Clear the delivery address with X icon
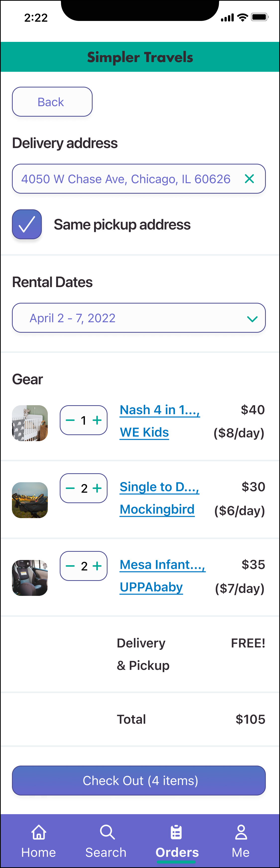Screen dimensions: 280x868 click(249, 179)
